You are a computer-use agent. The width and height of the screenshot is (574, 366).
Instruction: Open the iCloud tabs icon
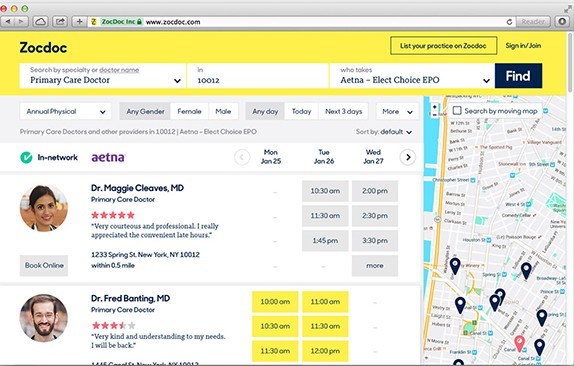point(40,22)
